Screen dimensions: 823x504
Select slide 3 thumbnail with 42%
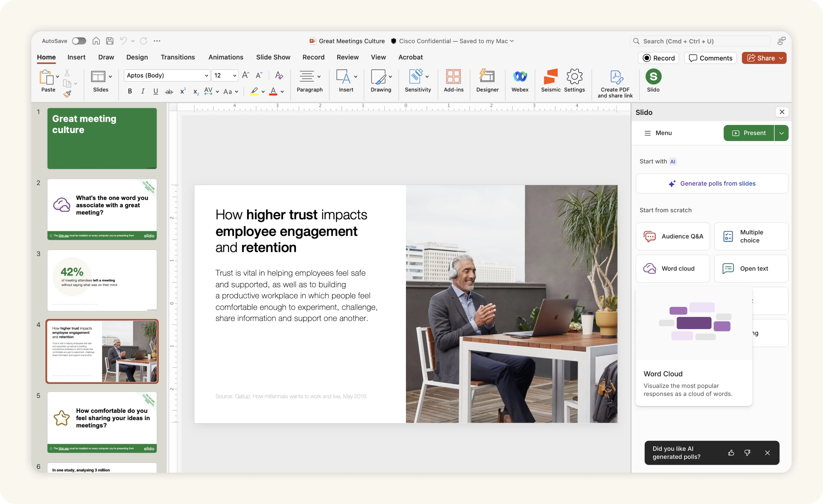[102, 280]
